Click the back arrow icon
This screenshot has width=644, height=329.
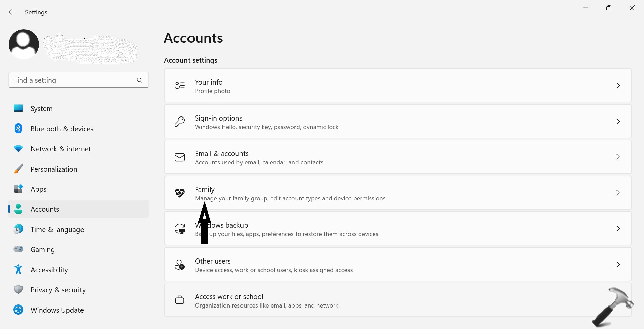[x=12, y=12]
